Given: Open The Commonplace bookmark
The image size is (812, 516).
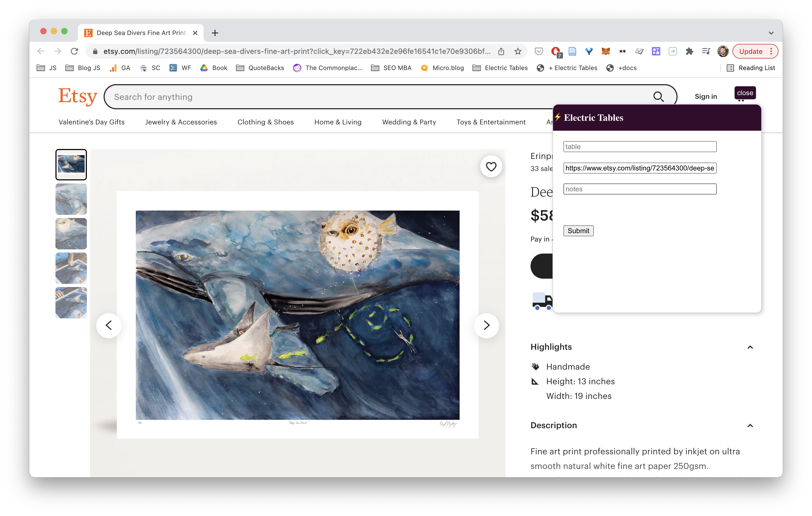Looking at the screenshot, I should point(328,68).
